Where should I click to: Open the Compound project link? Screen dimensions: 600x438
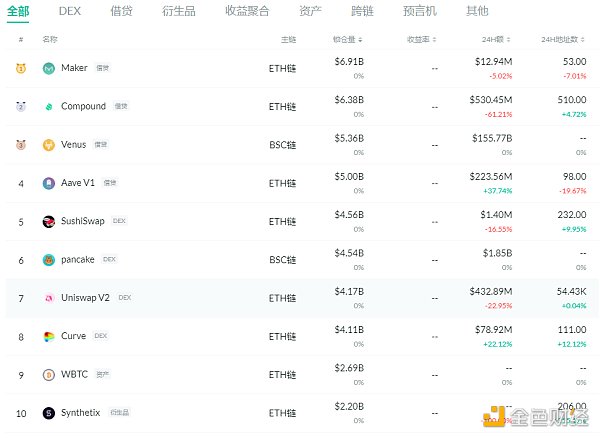(x=83, y=106)
